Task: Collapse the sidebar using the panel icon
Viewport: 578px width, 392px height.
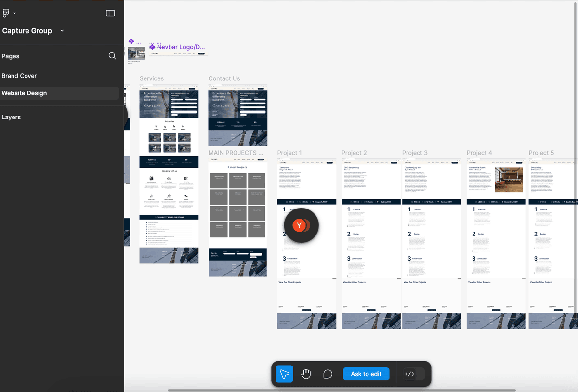Action: click(x=110, y=13)
